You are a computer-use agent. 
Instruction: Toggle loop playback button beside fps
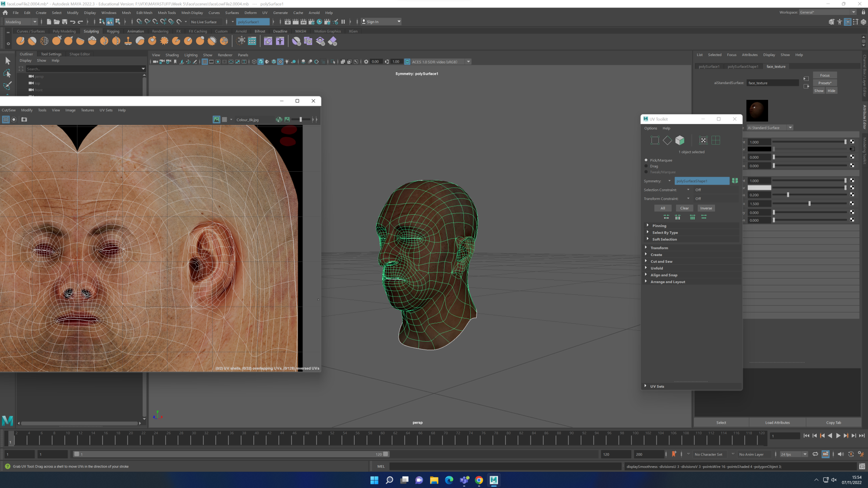pyautogui.click(x=815, y=454)
